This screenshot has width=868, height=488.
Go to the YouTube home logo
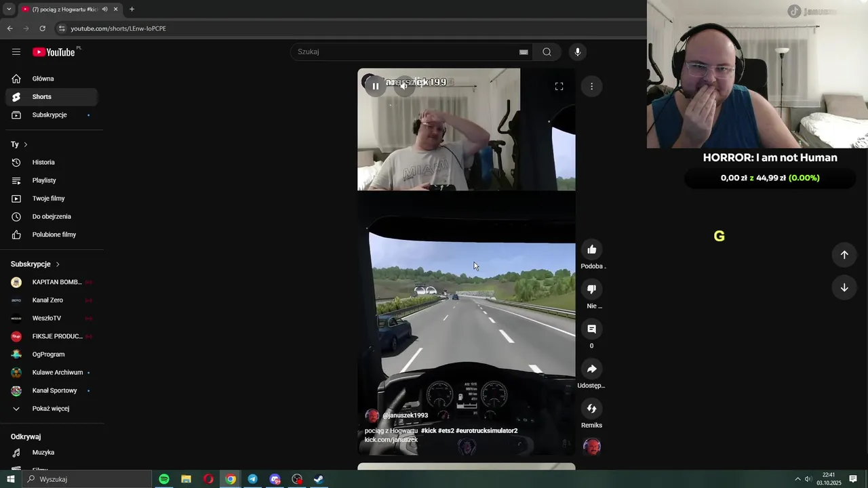[54, 52]
